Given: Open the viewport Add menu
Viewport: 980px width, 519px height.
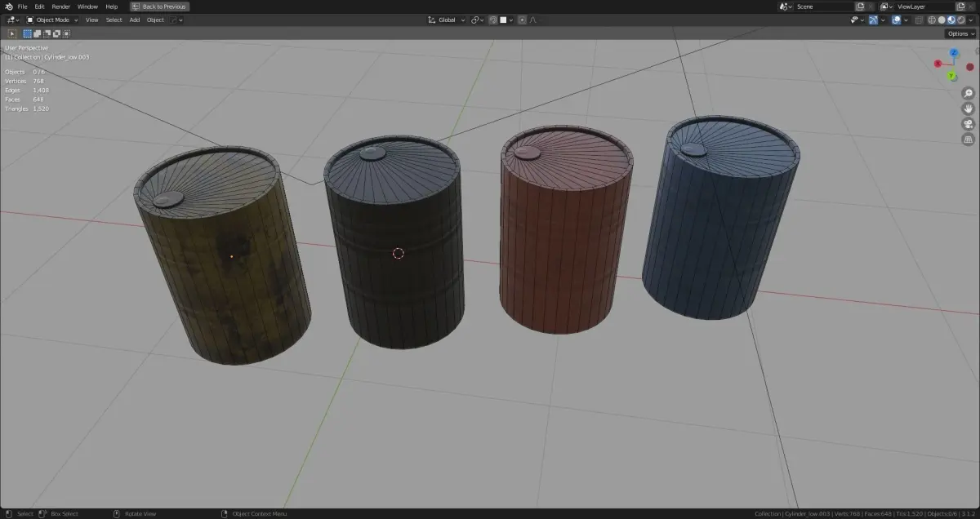Looking at the screenshot, I should tap(134, 20).
